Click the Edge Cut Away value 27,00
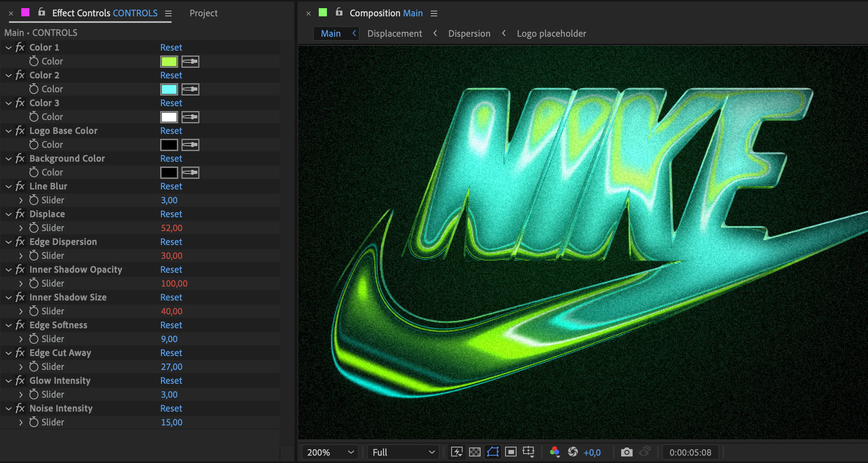The height and width of the screenshot is (463, 868). pyautogui.click(x=172, y=367)
